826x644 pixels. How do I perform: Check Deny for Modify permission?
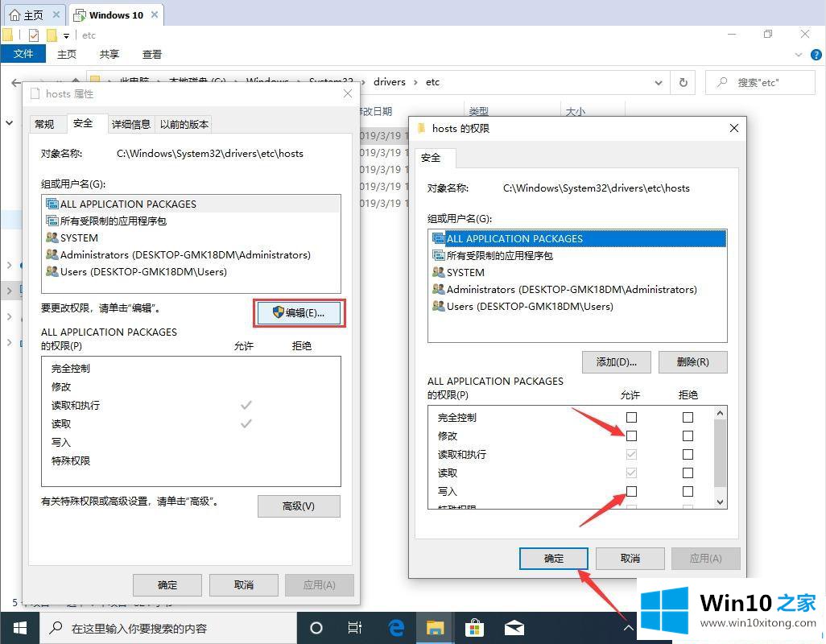(x=688, y=436)
